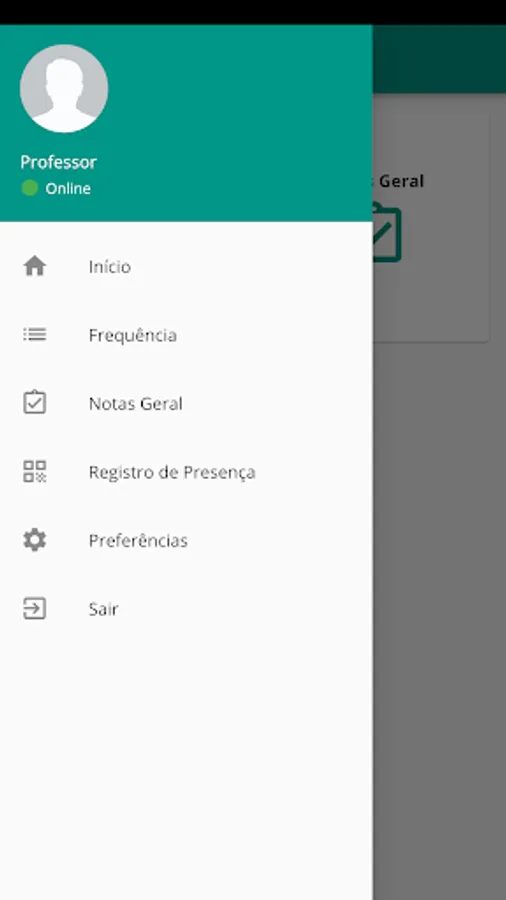This screenshot has width=506, height=900.
Task: Log out using the Sair entry
Action: pos(186,608)
